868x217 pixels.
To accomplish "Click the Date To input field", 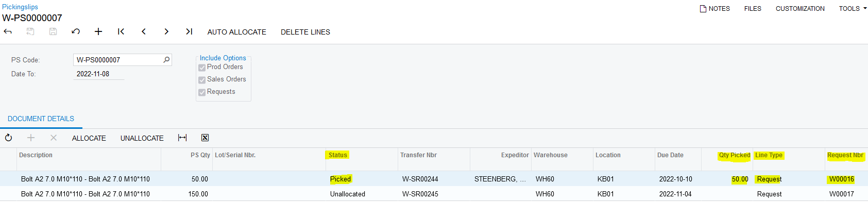I will [98, 74].
